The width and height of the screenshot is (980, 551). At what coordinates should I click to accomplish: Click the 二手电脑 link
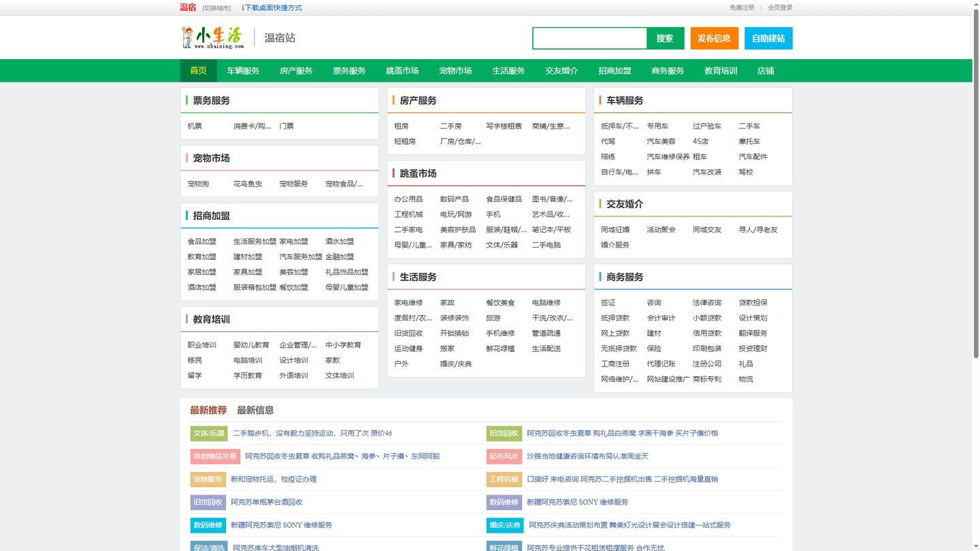pyautogui.click(x=546, y=246)
